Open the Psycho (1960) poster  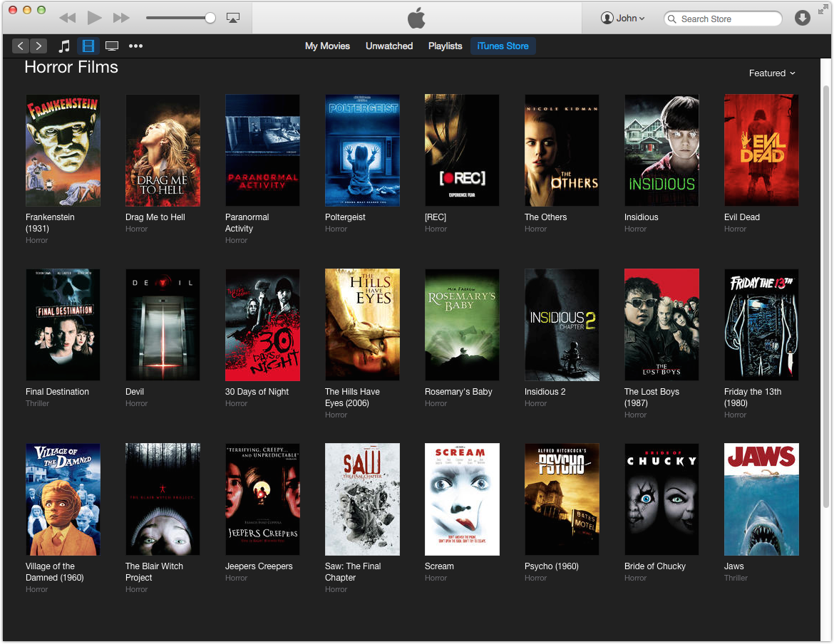pos(562,499)
